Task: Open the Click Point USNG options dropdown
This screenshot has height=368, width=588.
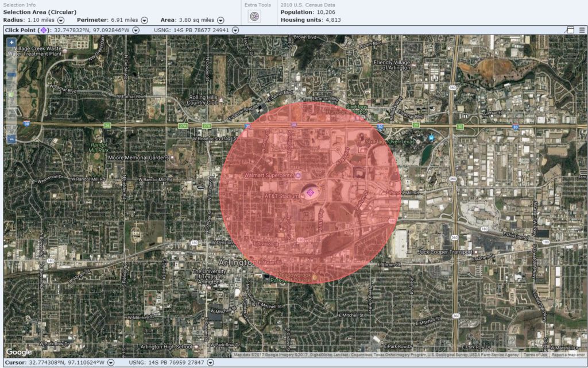Action: click(235, 30)
